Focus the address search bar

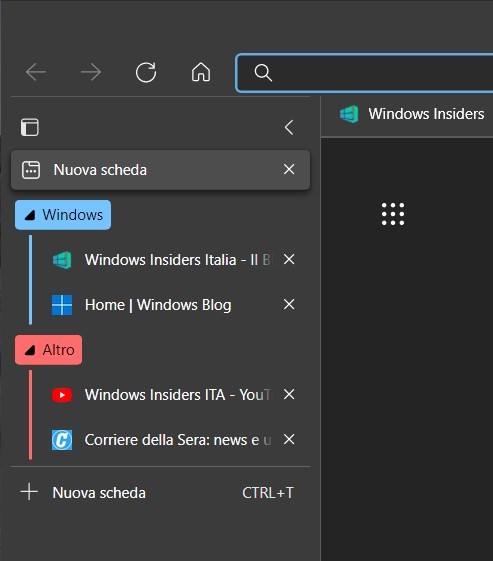365,73
